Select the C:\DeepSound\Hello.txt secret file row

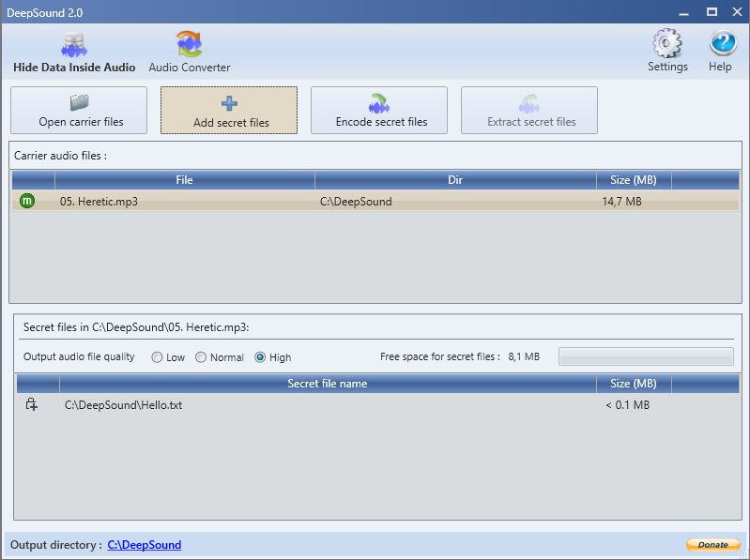(282, 405)
